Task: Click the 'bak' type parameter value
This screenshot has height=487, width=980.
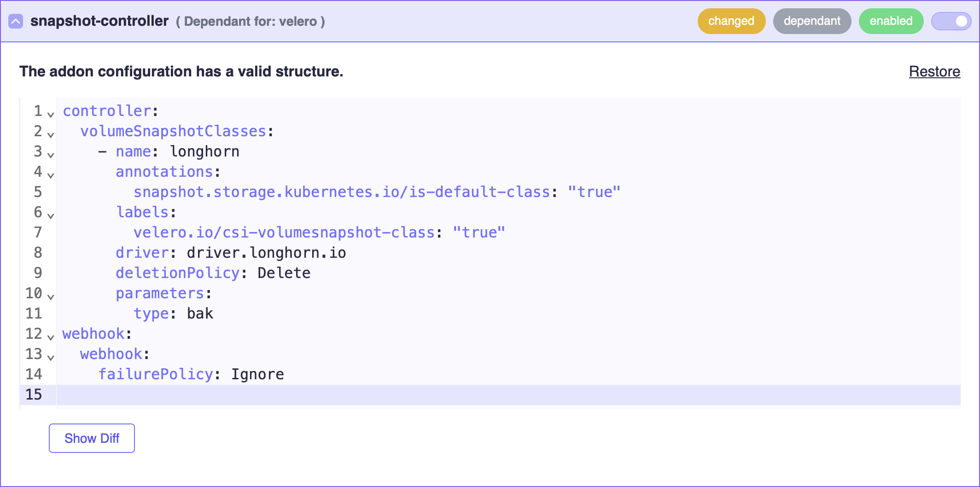Action: (200, 314)
